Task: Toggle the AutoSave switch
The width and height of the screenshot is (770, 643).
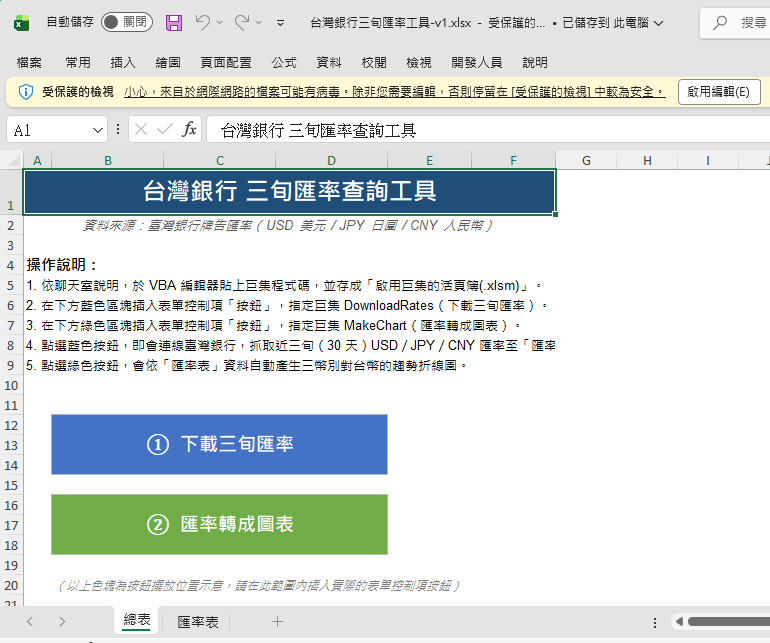Action: coord(127,22)
